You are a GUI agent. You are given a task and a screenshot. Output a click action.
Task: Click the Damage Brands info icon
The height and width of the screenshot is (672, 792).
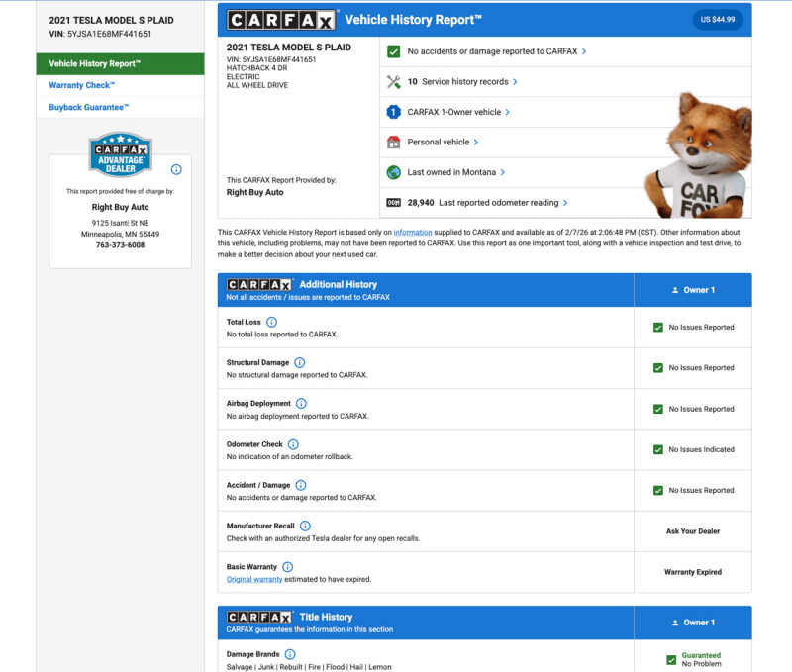290,654
